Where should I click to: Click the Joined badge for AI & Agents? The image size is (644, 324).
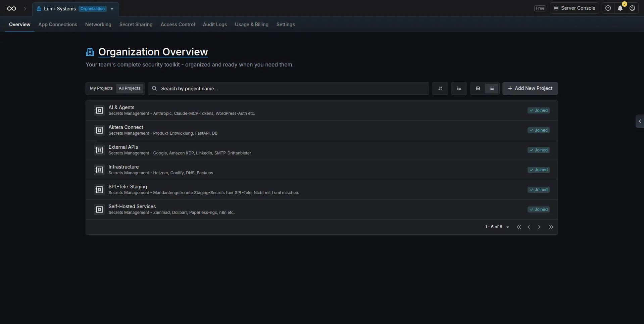click(539, 110)
